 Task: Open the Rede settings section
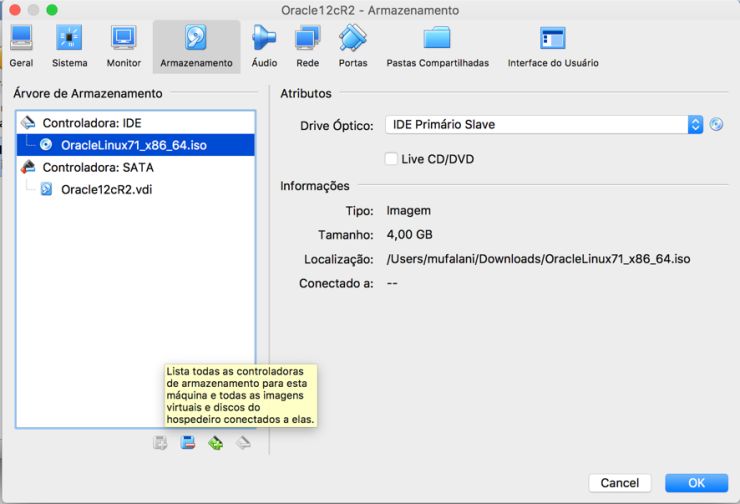point(308,46)
